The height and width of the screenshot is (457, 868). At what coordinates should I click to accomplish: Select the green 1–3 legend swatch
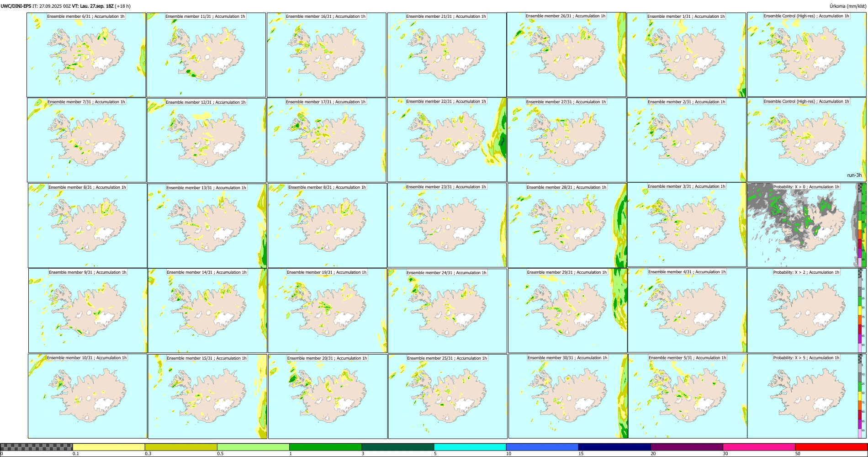pyautogui.click(x=325, y=447)
